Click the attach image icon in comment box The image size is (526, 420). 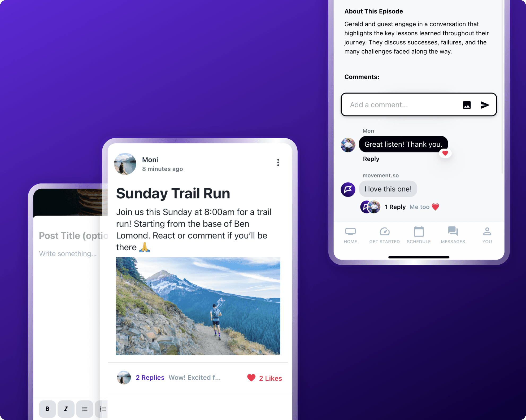click(467, 105)
